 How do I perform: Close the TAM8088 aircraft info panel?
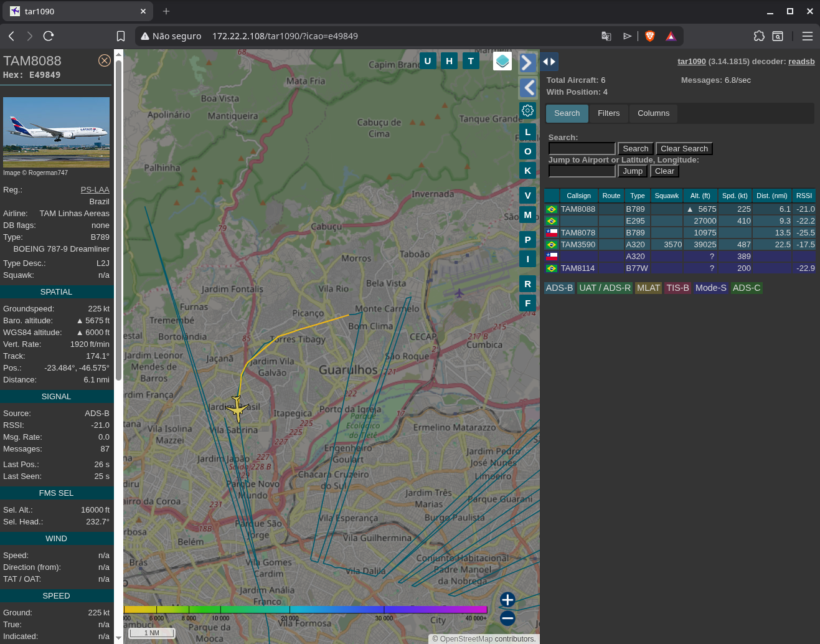coord(105,60)
